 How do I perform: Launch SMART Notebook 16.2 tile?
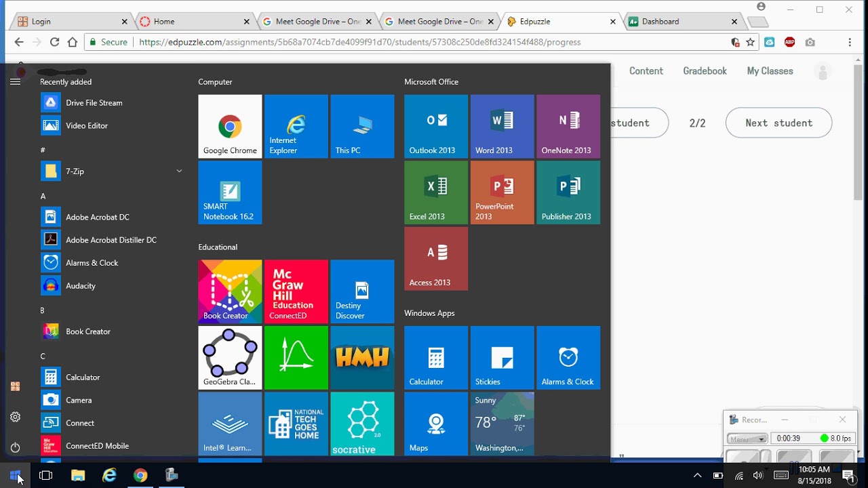230,192
